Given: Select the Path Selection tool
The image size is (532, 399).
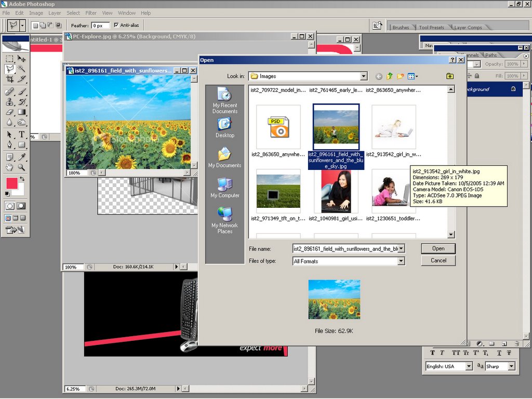Looking at the screenshot, I should pyautogui.click(x=10, y=135).
